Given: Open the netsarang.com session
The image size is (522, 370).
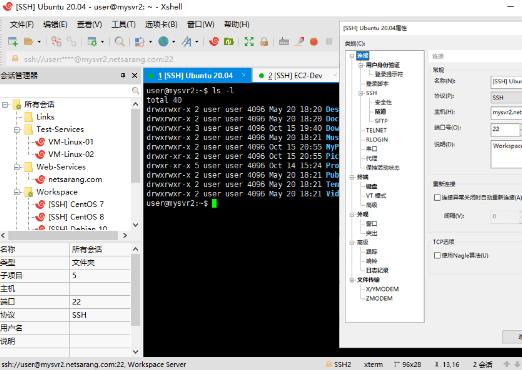Looking at the screenshot, I should (75, 179).
